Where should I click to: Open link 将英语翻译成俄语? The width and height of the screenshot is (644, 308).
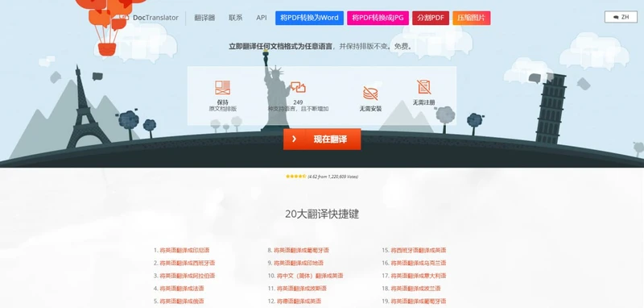coord(182,301)
